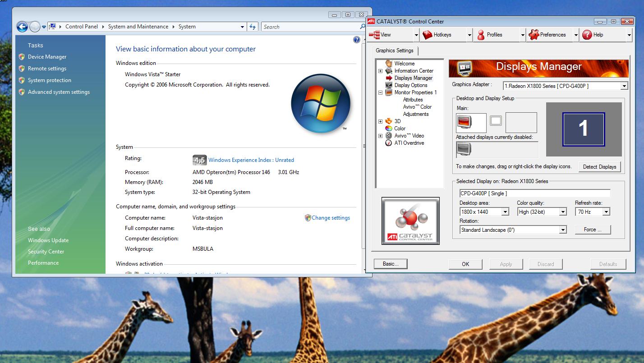Select Displays Manager in tree
Viewport: 644px width, 363px height.
click(413, 78)
